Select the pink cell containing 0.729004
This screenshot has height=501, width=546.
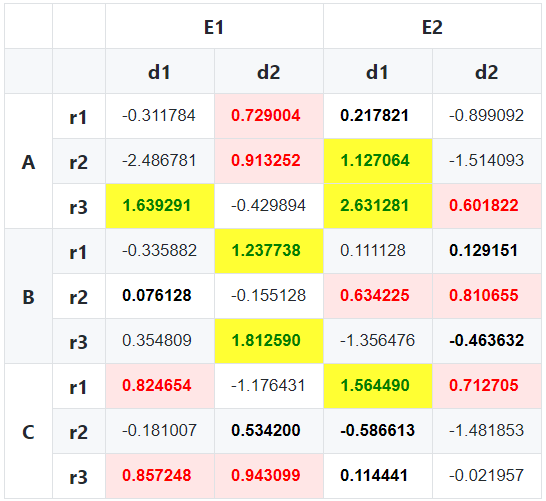269,116
